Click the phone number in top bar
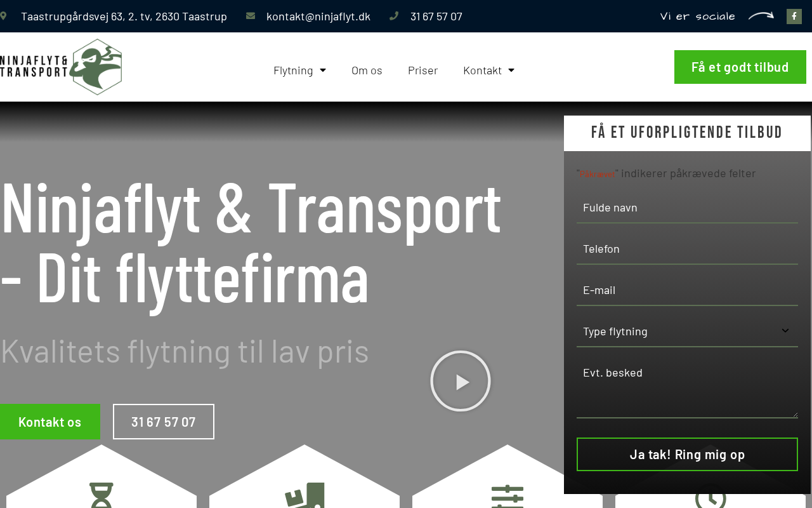The height and width of the screenshot is (508, 812). [436, 17]
